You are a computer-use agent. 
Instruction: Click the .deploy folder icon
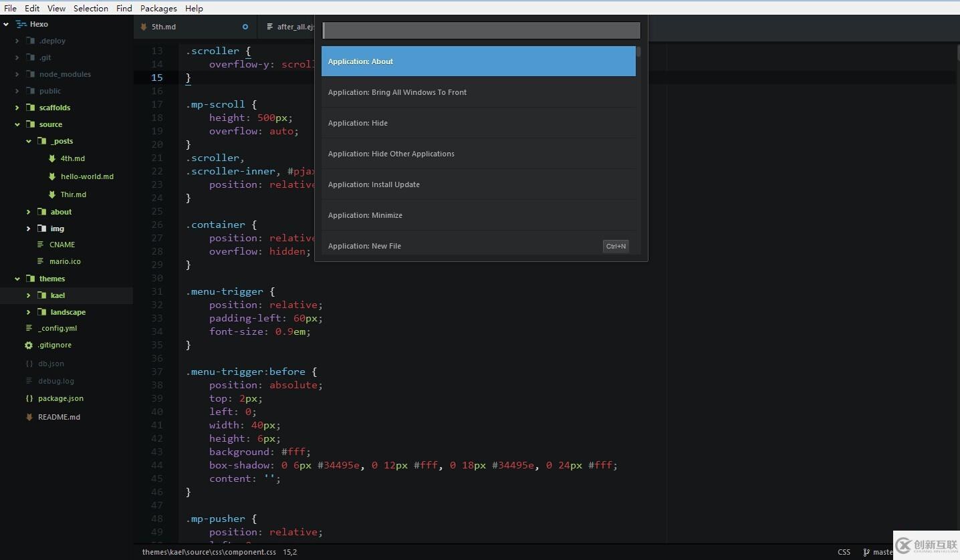click(30, 41)
